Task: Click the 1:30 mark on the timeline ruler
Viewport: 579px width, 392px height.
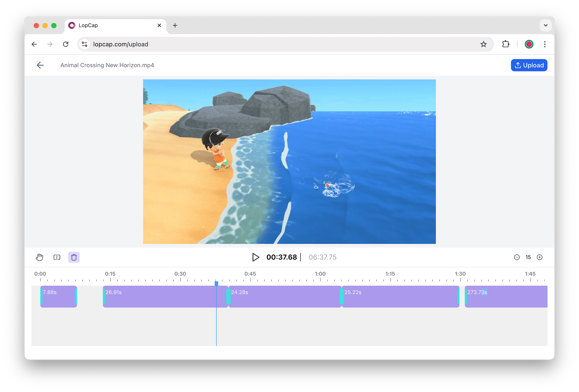Action: click(460, 274)
